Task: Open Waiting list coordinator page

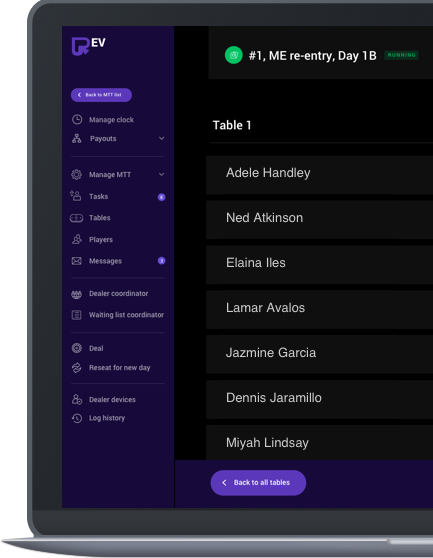Action: 126,315
